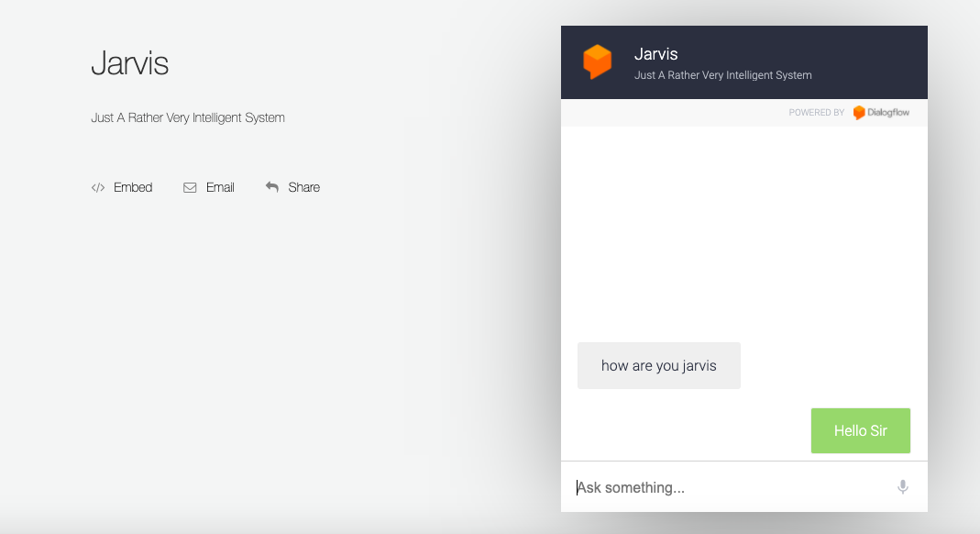The height and width of the screenshot is (534, 980).
Task: Click the orange Jarvis avatar cube
Action: point(599,61)
